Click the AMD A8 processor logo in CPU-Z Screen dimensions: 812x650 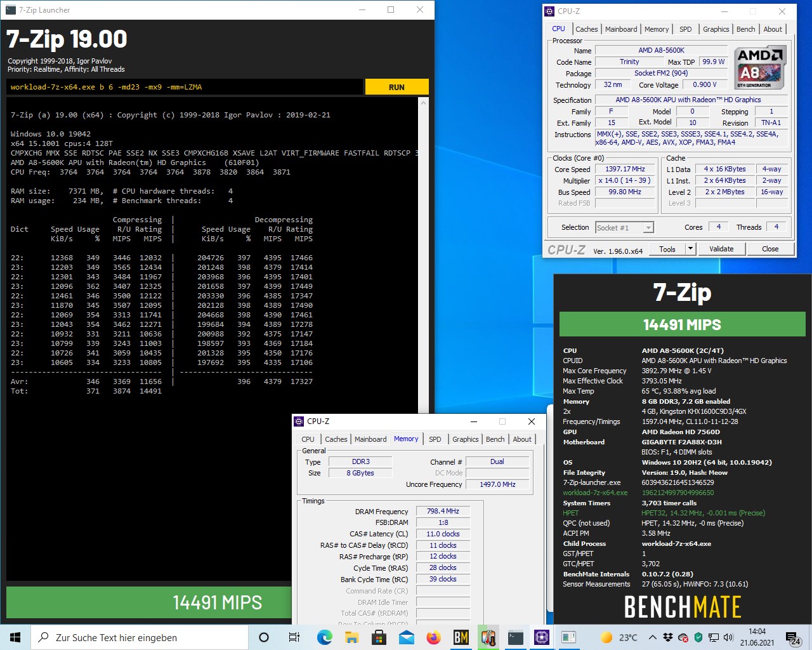(x=760, y=68)
